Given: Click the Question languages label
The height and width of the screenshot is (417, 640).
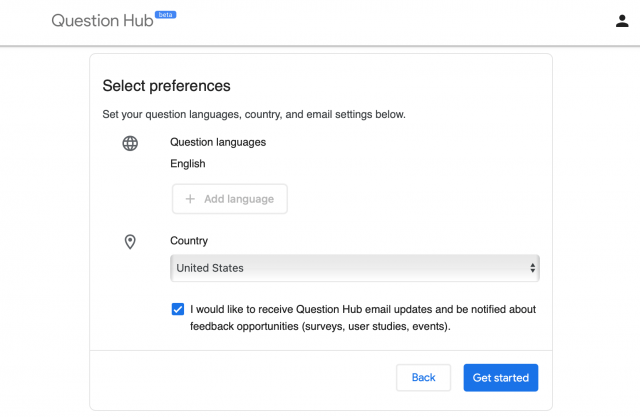Looking at the screenshot, I should (x=218, y=142).
